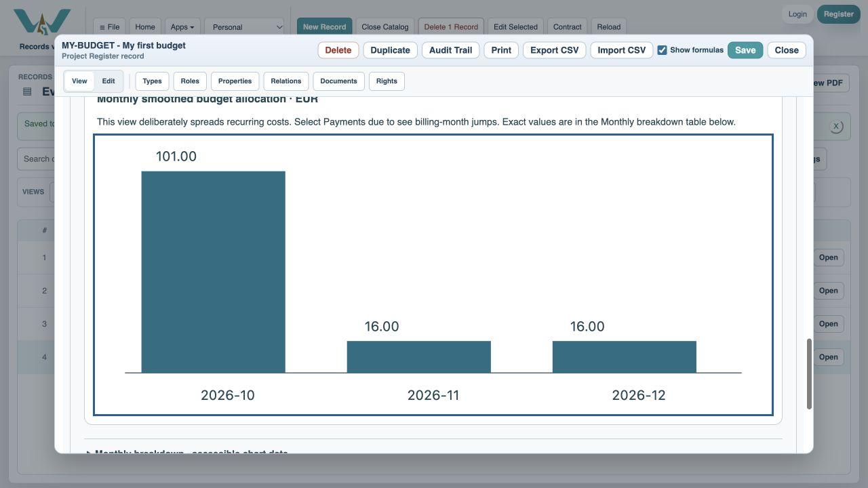
Task: Open the File menu
Action: tap(109, 27)
